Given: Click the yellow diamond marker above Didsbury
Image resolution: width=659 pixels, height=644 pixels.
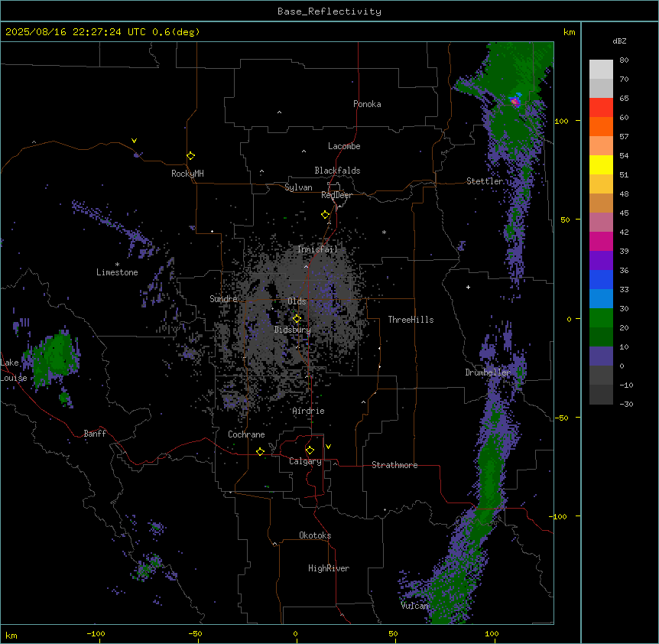Looking at the screenshot, I should (297, 319).
